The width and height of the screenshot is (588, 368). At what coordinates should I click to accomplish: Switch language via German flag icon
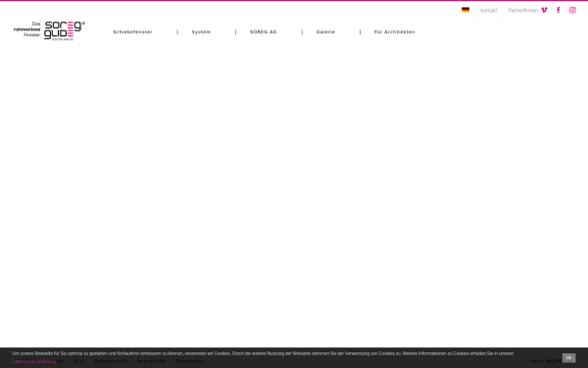(465, 10)
